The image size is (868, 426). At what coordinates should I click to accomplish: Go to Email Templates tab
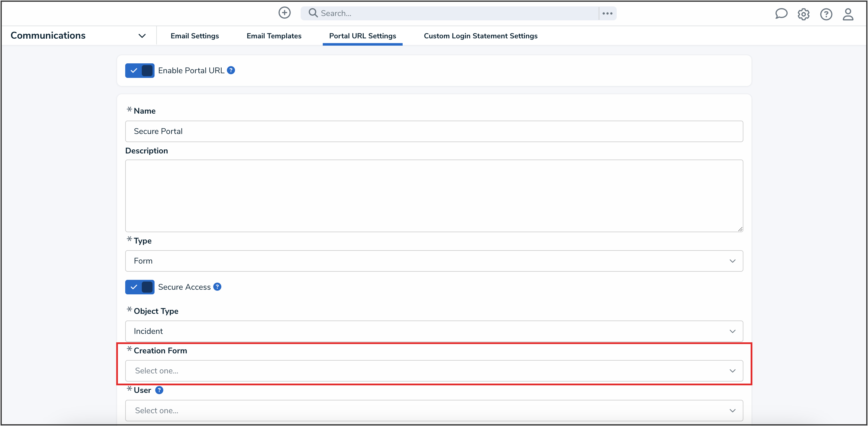(x=274, y=36)
